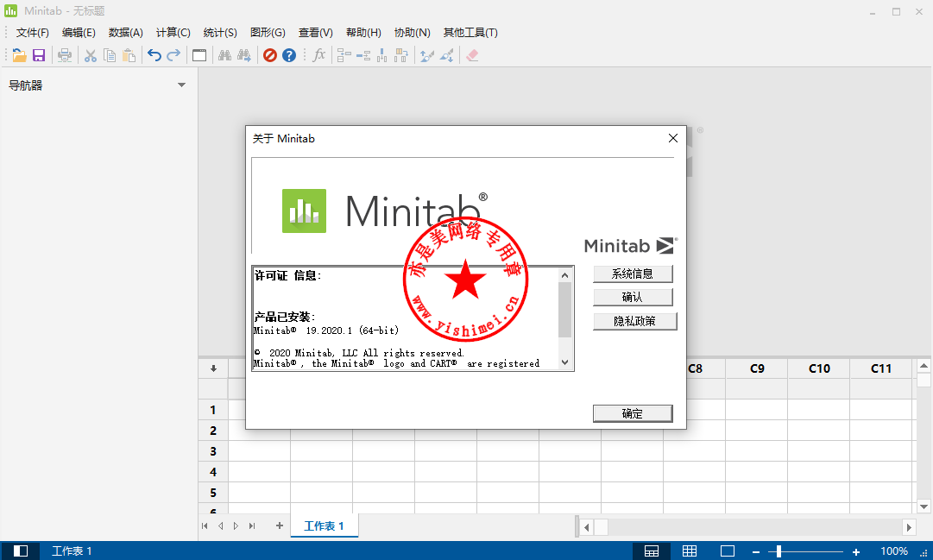This screenshot has height=560, width=933.
Task: Select the C10 column header
Action: click(819, 368)
